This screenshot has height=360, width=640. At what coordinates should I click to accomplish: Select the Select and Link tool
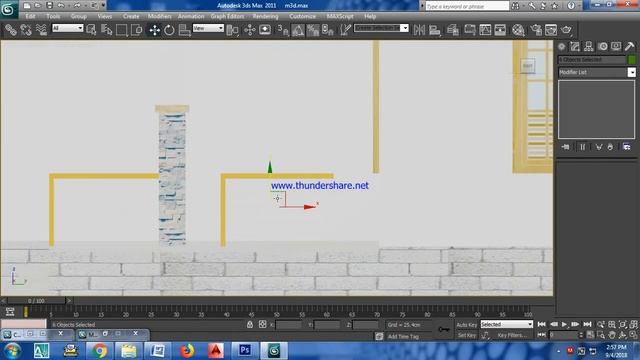(x=11, y=30)
